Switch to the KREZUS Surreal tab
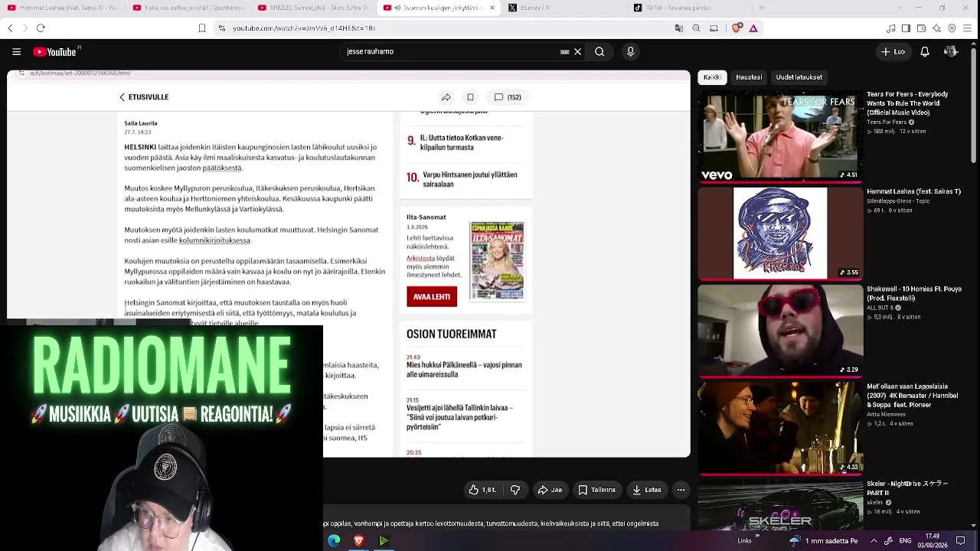The width and height of the screenshot is (980, 551). 313,8
